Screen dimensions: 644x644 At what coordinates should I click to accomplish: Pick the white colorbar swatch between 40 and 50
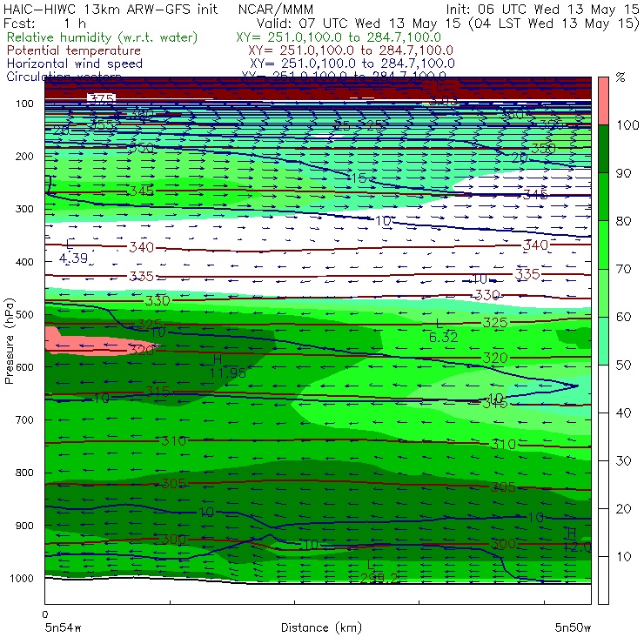point(603,388)
